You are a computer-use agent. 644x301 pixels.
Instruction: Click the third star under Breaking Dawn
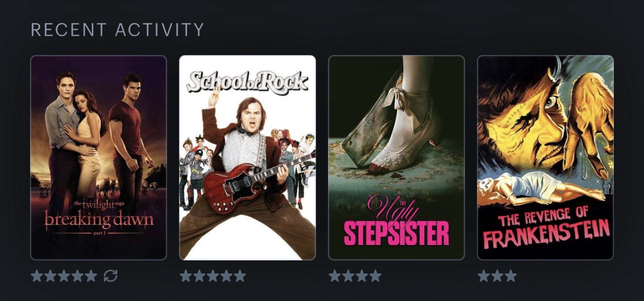(x=64, y=275)
